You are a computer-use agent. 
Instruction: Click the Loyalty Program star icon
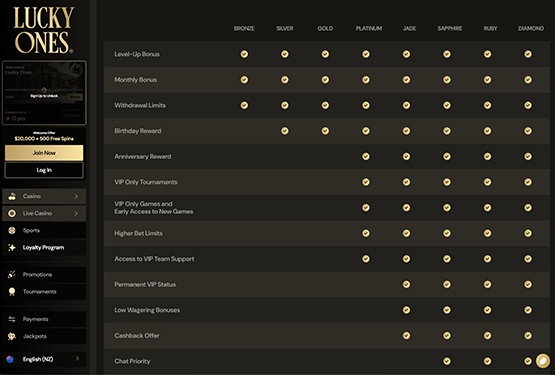point(12,248)
